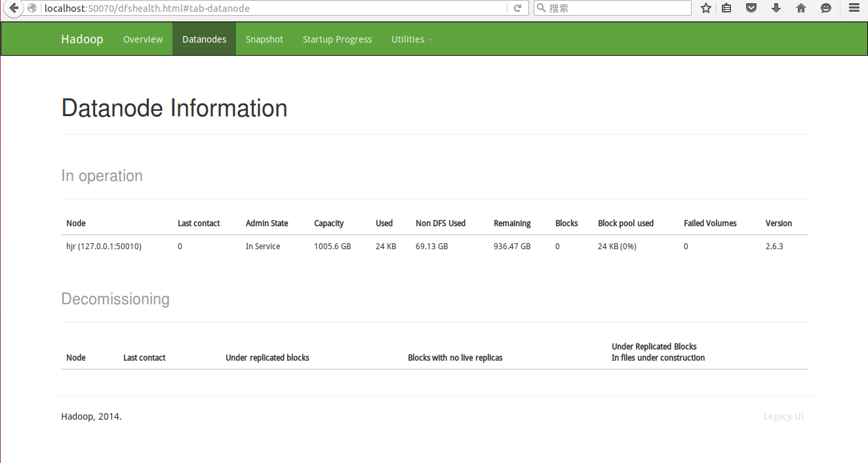The width and height of the screenshot is (868, 463).
Task: Open the Legacy UI link
Action: coord(783,416)
